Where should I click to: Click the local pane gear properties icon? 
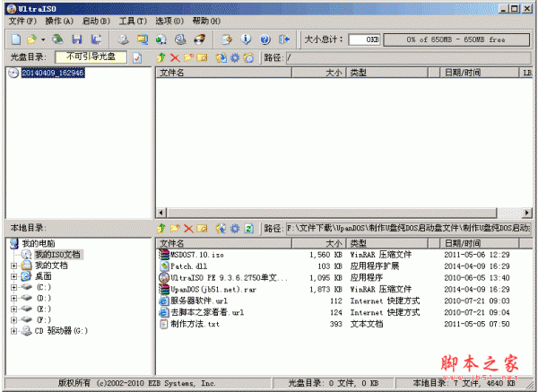(235, 228)
